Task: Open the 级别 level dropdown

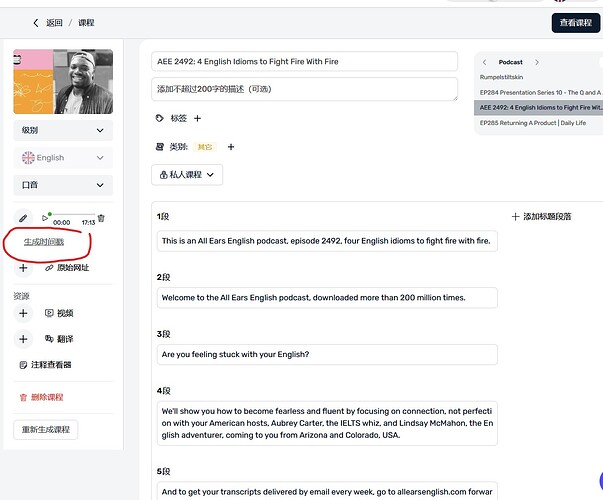Action: click(62, 131)
